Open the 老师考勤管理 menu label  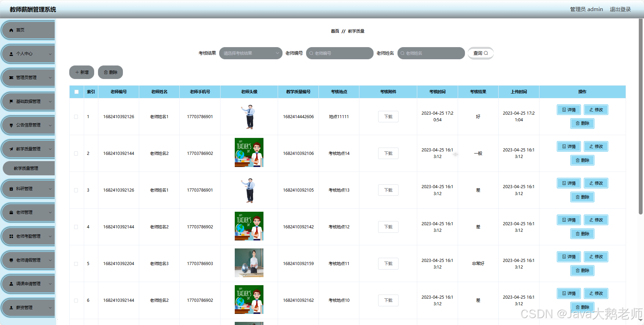point(28,236)
